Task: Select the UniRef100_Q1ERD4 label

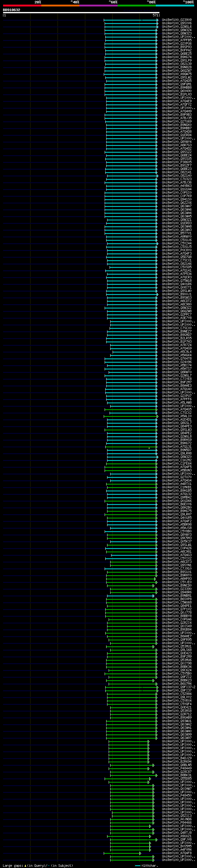Action: 177,135
